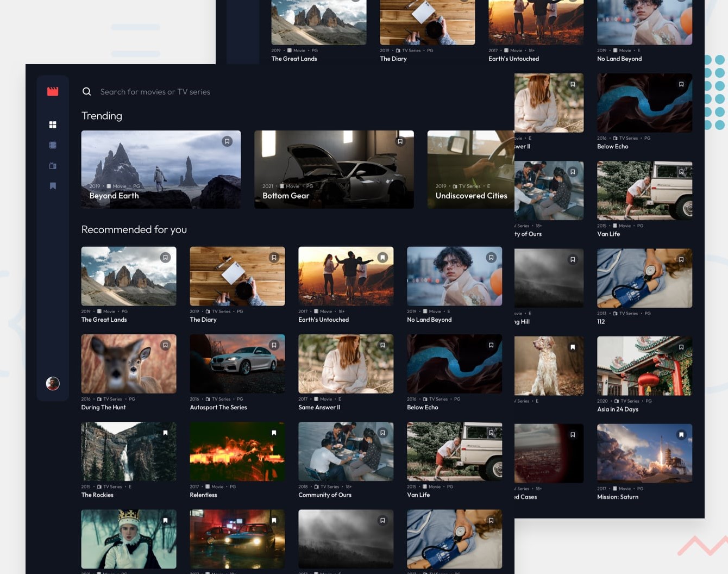Click the red clapperboard logo in sidebar
The image size is (728, 574).
pos(53,91)
